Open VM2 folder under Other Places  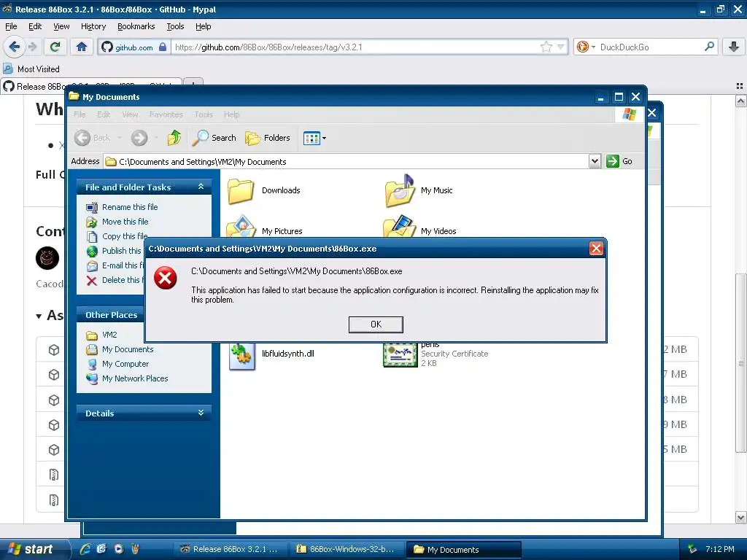[109, 335]
